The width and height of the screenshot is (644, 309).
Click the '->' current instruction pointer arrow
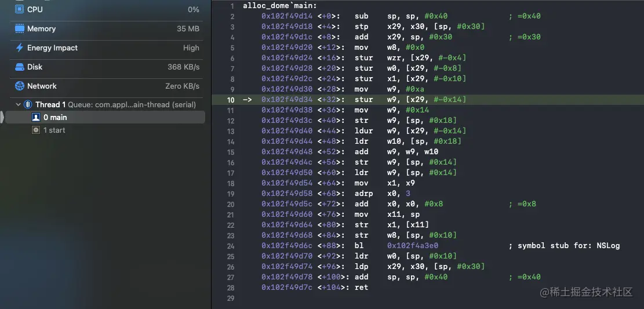[x=247, y=100]
